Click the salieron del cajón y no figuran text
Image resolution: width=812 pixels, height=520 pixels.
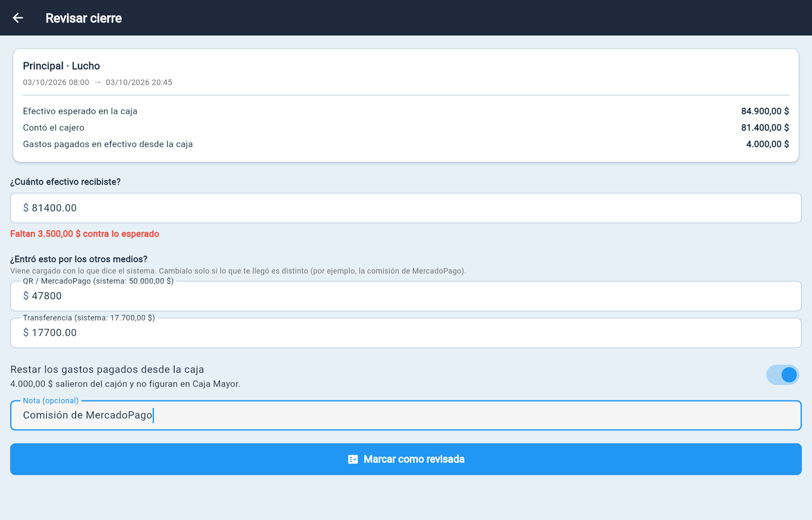(x=125, y=384)
